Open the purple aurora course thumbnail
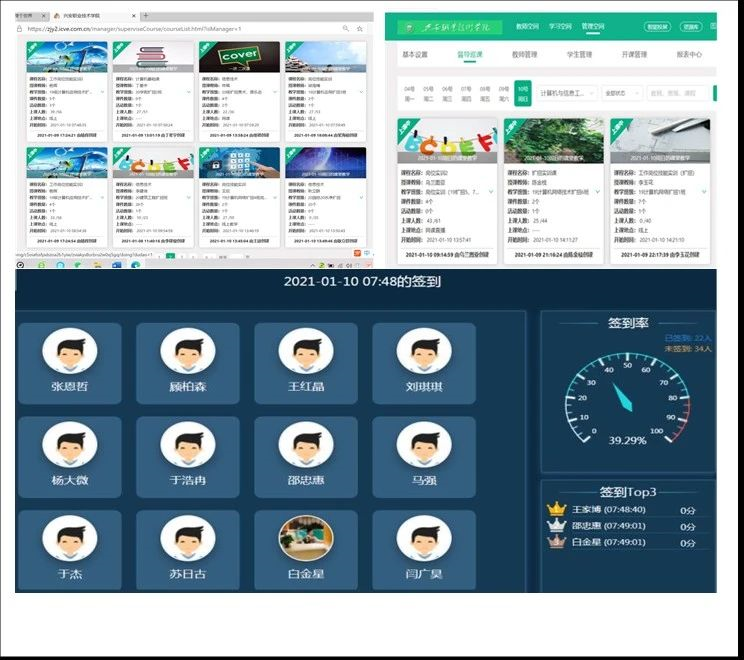Screen dimensions: 744x660 (326, 162)
